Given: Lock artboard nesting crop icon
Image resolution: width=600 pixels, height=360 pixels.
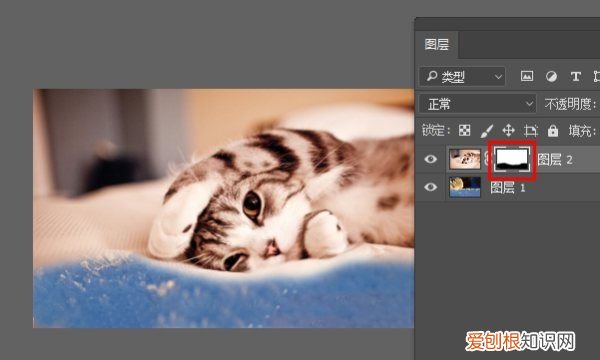Looking at the screenshot, I should pyautogui.click(x=530, y=130).
